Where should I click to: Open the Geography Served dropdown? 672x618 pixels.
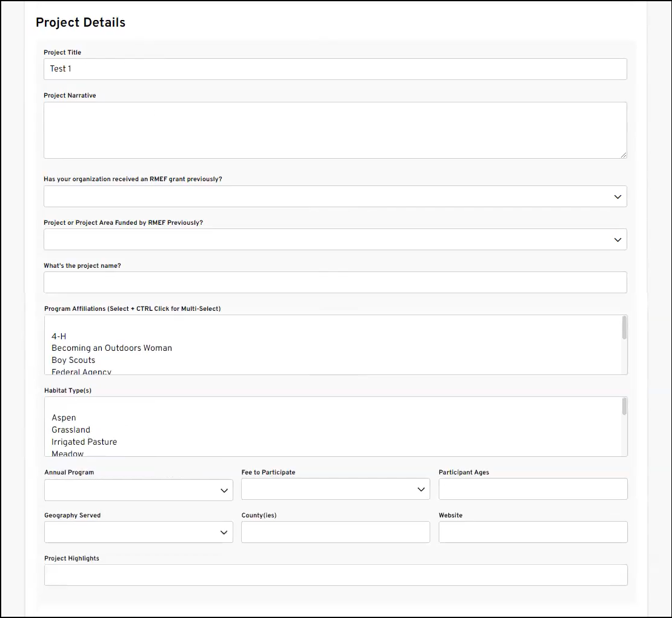coord(138,533)
